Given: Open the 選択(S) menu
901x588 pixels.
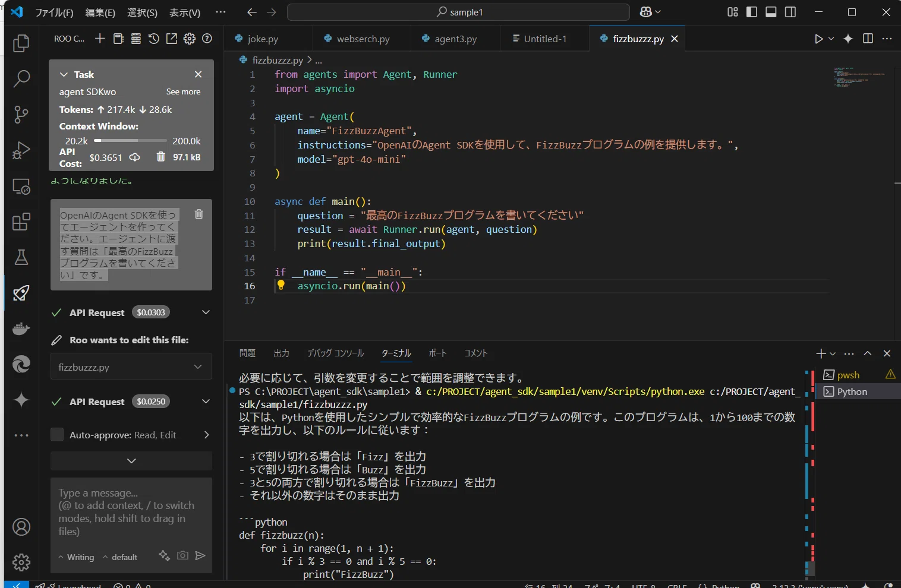Looking at the screenshot, I should tap(142, 12).
